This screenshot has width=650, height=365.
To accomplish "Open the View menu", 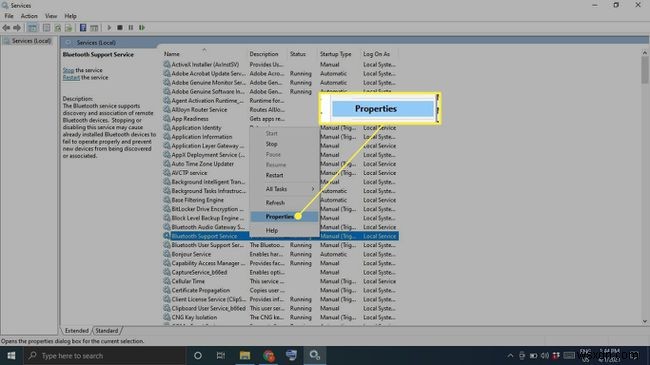I will [x=51, y=16].
